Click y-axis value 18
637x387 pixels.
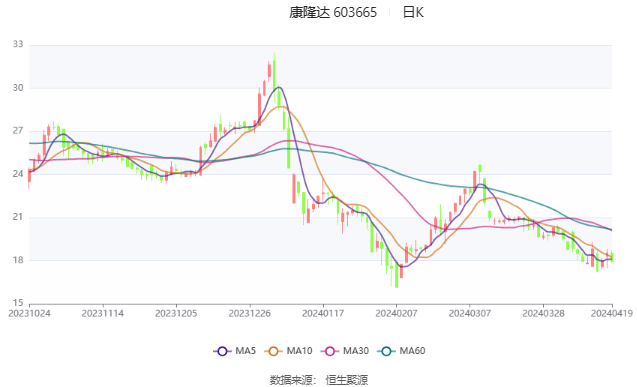coord(18,260)
